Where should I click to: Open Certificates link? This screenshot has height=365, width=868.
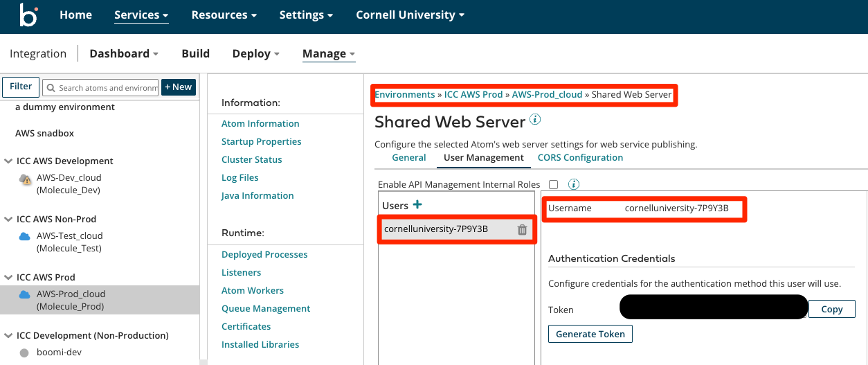click(x=246, y=326)
